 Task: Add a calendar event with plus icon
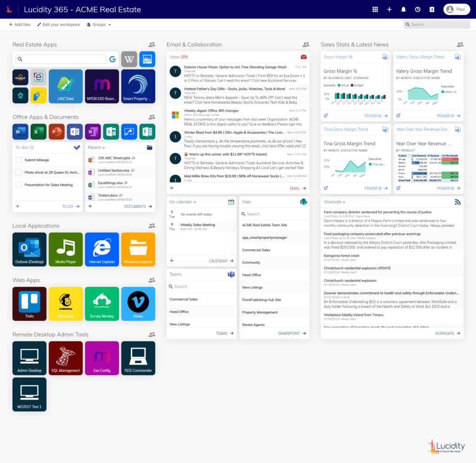coord(172,261)
